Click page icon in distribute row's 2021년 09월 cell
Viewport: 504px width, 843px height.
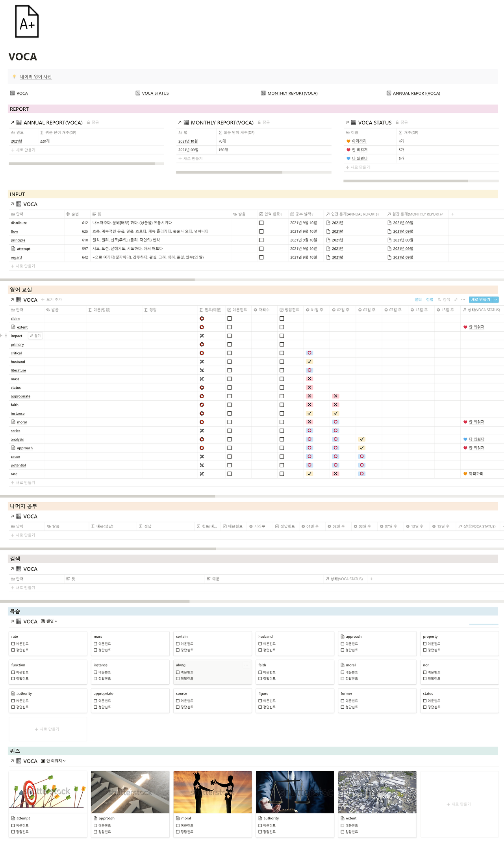pos(389,223)
